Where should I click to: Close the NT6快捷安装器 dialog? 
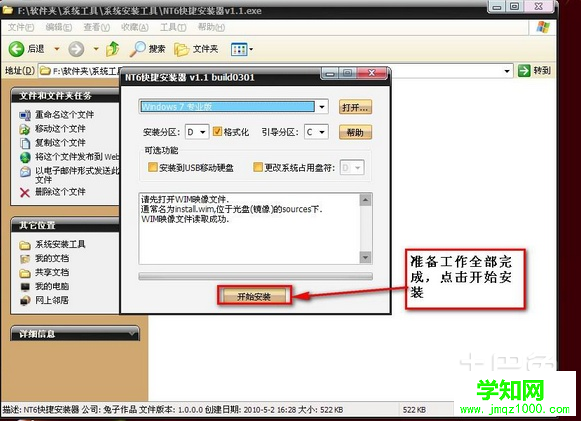372,73
